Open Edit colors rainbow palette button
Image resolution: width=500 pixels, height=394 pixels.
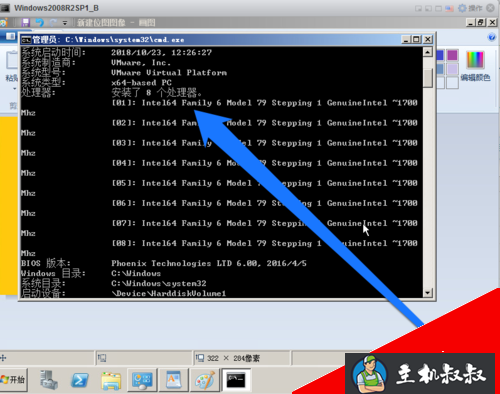475,66
